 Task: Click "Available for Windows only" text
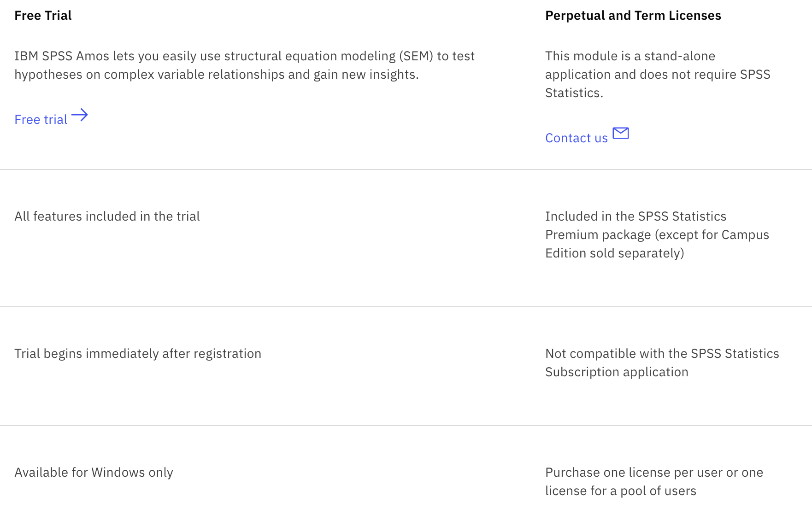pyautogui.click(x=94, y=473)
